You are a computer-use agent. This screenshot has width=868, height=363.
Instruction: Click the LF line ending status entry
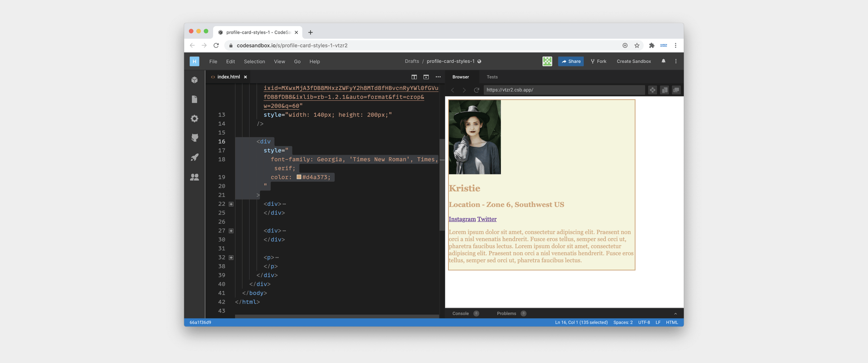click(x=658, y=322)
